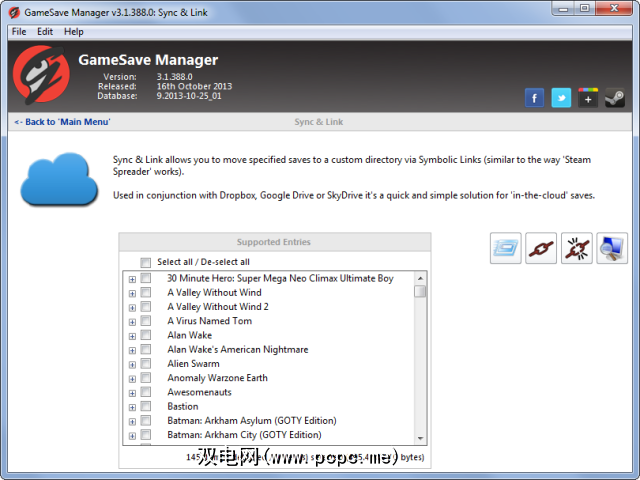The height and width of the screenshot is (480, 640).
Task: Open the Steam group icon
Action: pos(615,98)
